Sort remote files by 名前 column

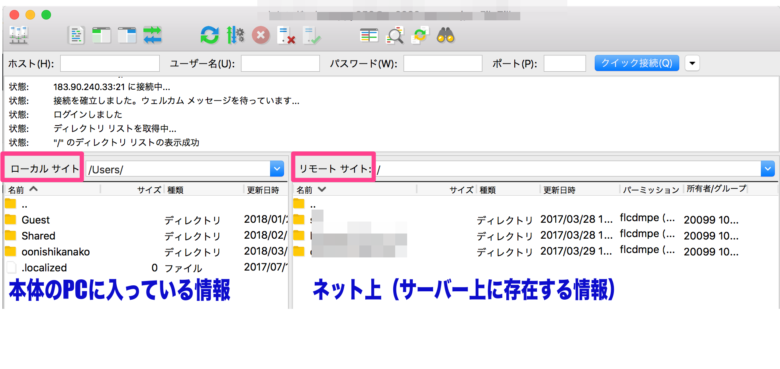pyautogui.click(x=355, y=189)
